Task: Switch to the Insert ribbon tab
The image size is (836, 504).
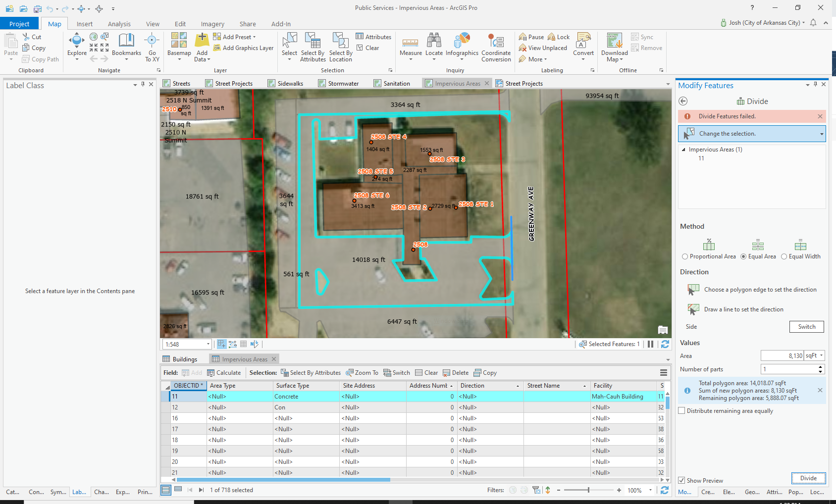Action: click(x=85, y=24)
